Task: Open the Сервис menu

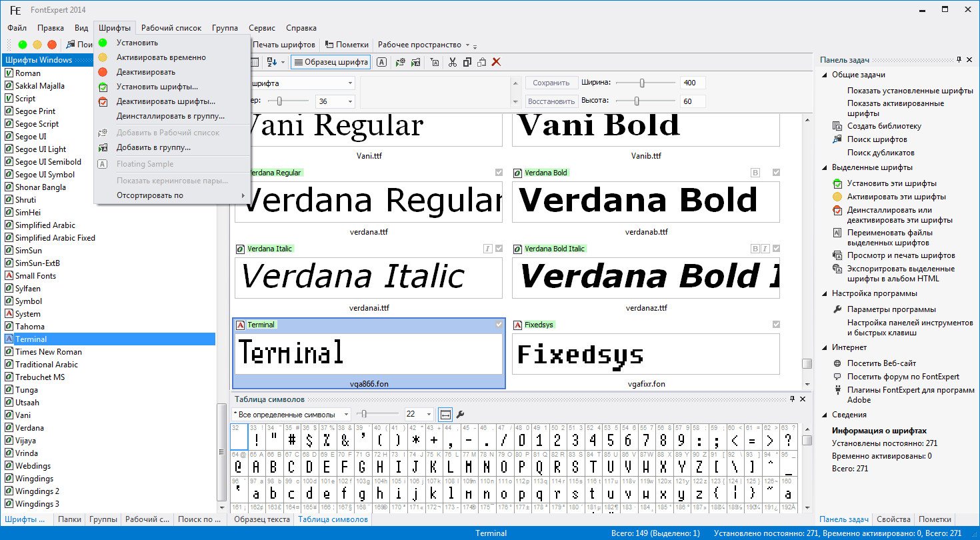Action: [262, 28]
